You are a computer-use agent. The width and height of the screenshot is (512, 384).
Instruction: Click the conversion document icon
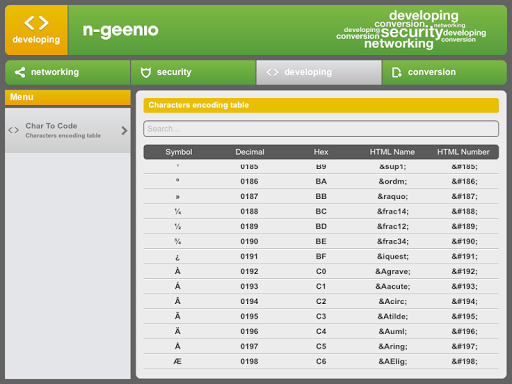396,72
